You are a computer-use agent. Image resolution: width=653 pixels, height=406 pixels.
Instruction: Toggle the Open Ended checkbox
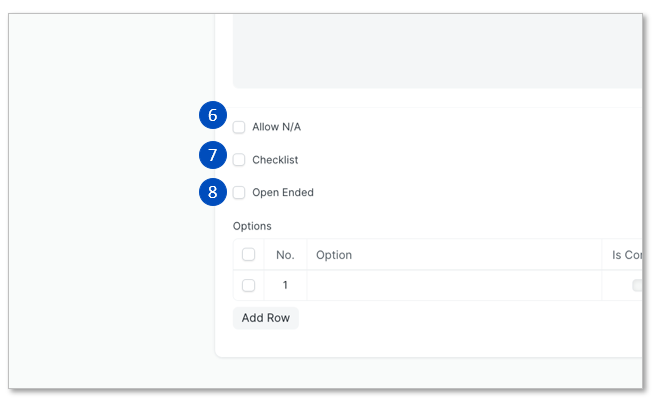click(x=239, y=192)
